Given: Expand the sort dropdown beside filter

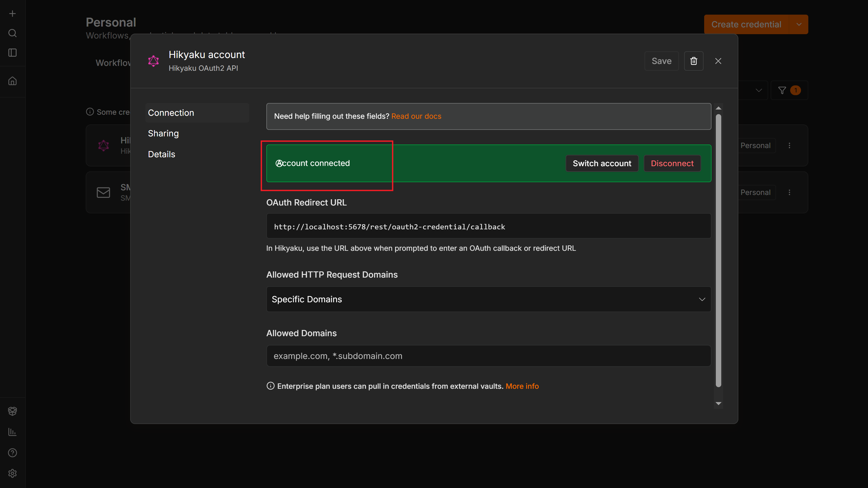Looking at the screenshot, I should click(758, 90).
